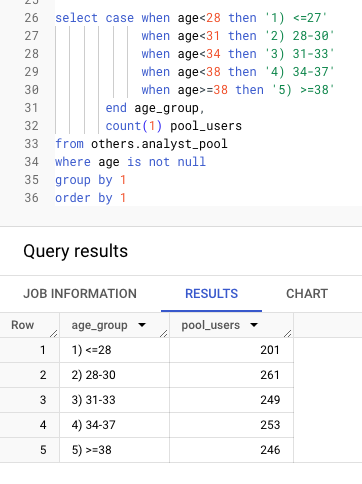This screenshot has width=362, height=484.
Task: Select pool_users value 249
Action: click(270, 400)
